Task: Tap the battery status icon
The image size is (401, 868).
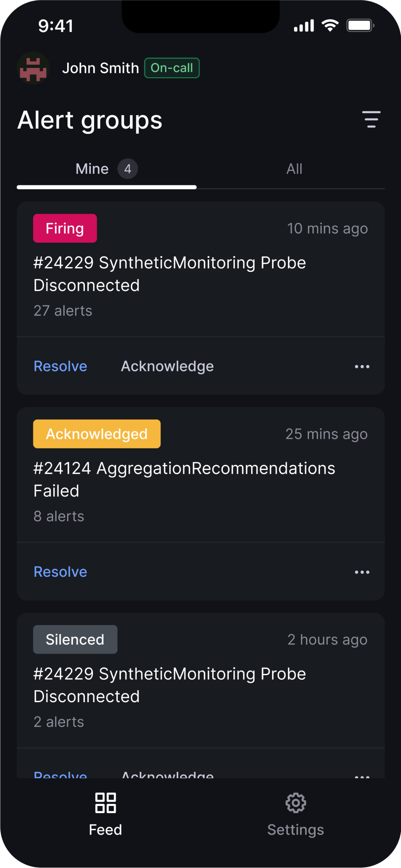Action: pos(360,26)
